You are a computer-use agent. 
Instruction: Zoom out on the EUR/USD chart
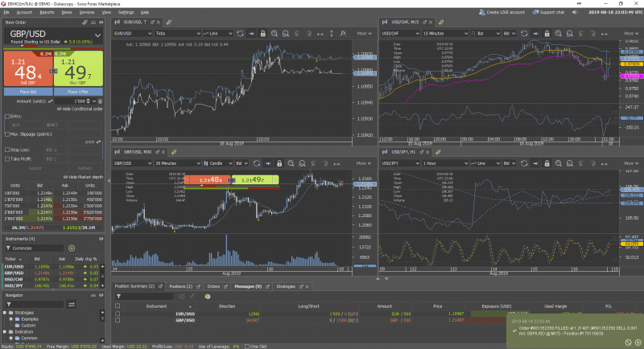tap(286, 34)
